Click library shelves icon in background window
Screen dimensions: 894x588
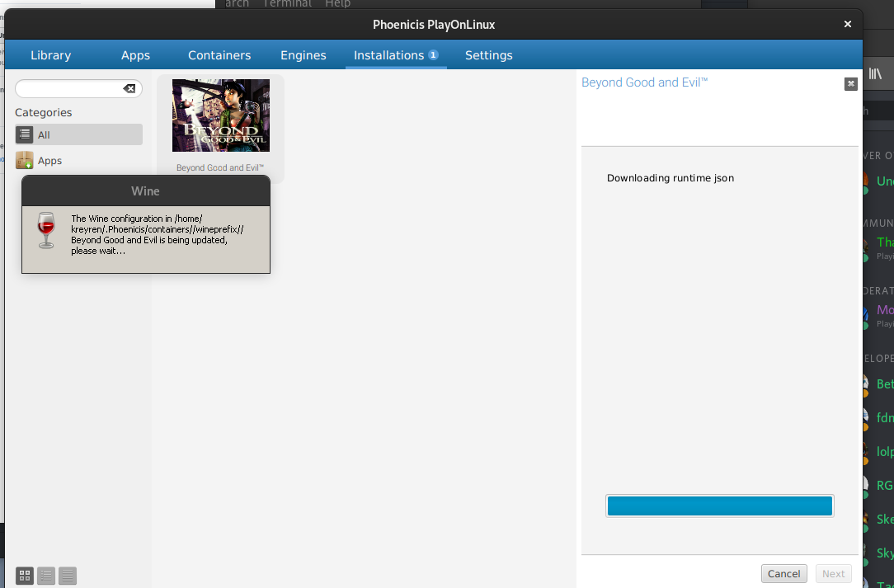(x=875, y=73)
